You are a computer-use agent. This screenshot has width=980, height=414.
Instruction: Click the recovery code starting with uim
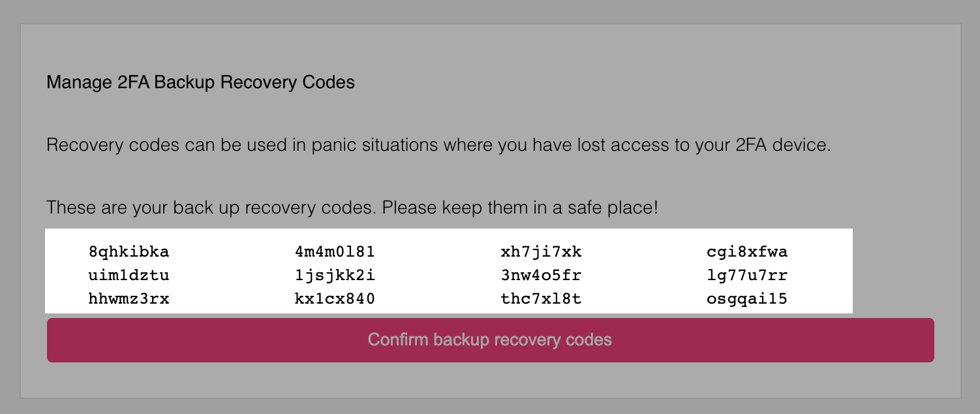[129, 276]
